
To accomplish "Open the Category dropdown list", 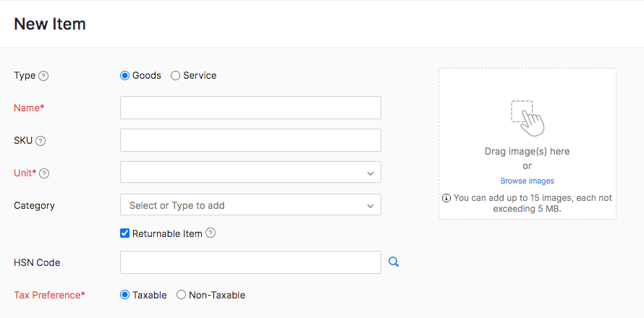I will 250,205.
